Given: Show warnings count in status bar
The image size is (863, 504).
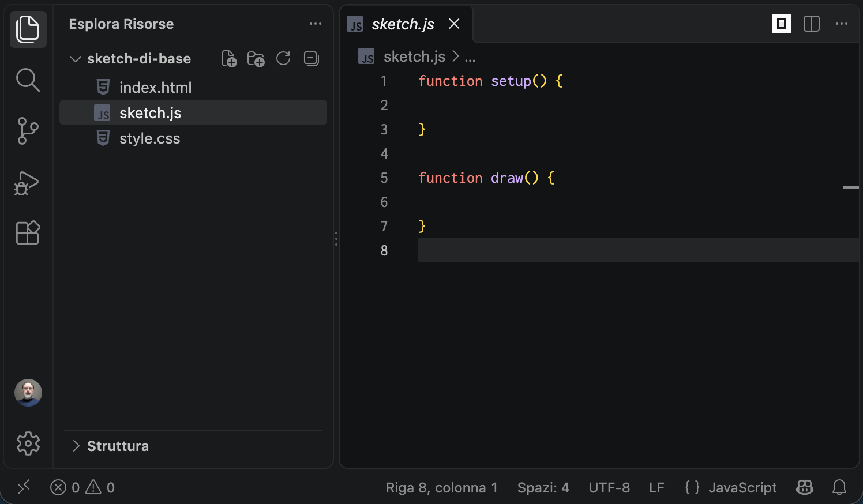Looking at the screenshot, I should tap(100, 488).
